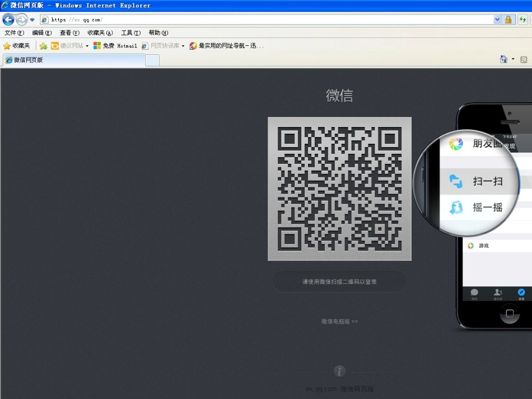The width and height of the screenshot is (532, 399).
Task: Click the WeChat login QR code
Action: [x=339, y=189]
